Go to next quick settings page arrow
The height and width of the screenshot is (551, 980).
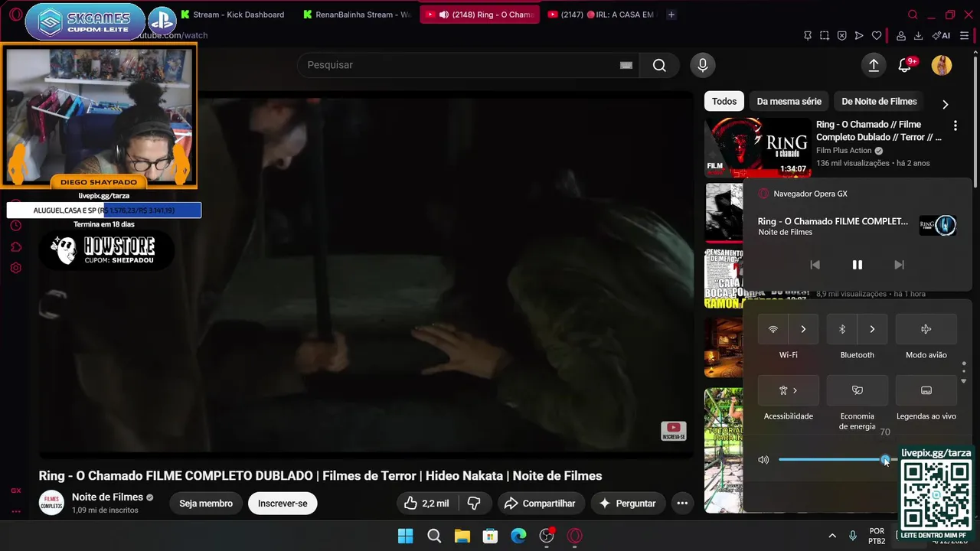point(963,380)
